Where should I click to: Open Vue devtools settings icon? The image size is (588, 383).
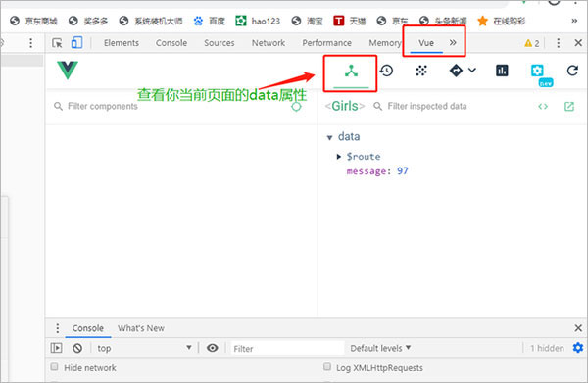[x=537, y=71]
